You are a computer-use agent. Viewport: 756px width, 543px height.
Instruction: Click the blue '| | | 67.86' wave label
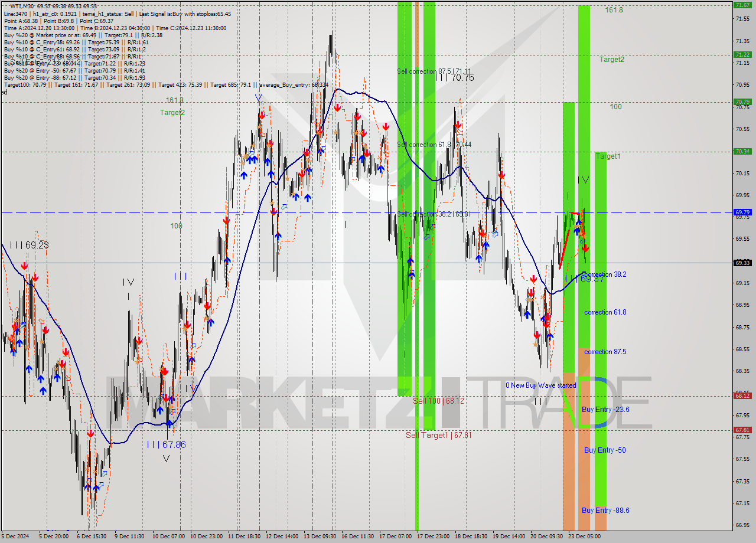(x=167, y=444)
